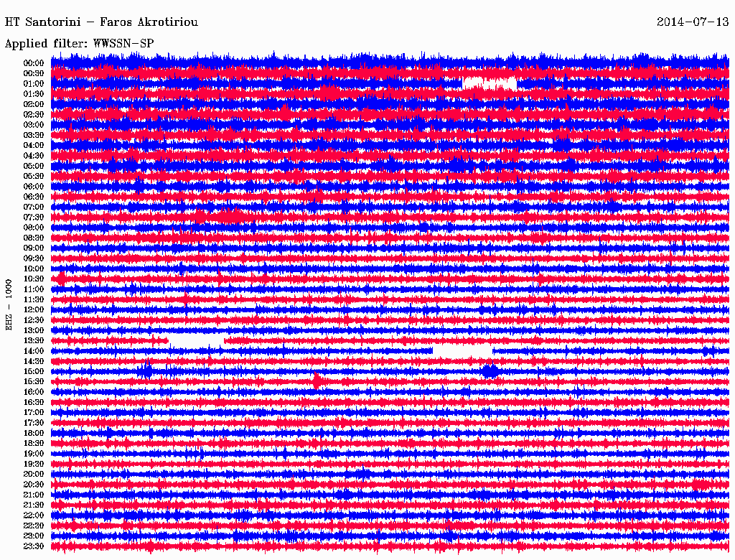Click the 15:00 time label

(33, 371)
